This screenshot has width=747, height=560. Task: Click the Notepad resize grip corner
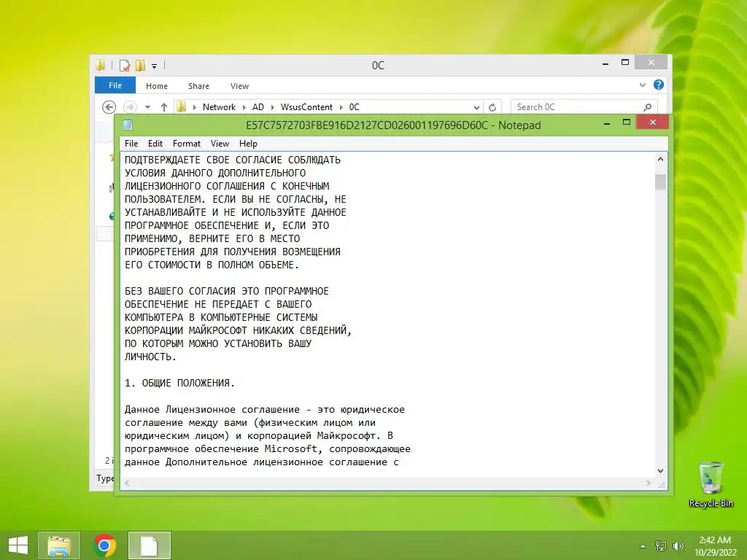[661, 484]
